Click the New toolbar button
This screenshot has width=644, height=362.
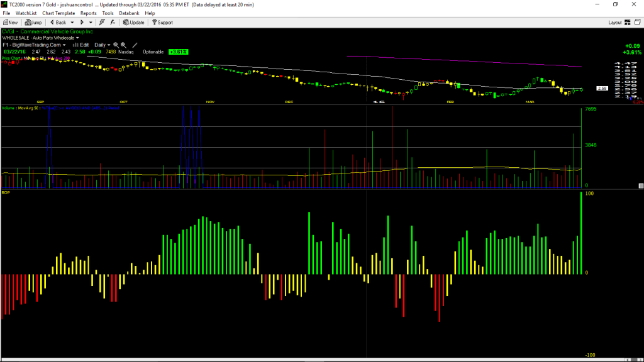(10, 23)
